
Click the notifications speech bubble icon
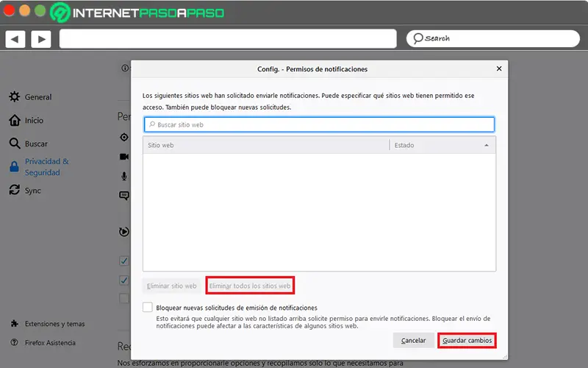(124, 195)
